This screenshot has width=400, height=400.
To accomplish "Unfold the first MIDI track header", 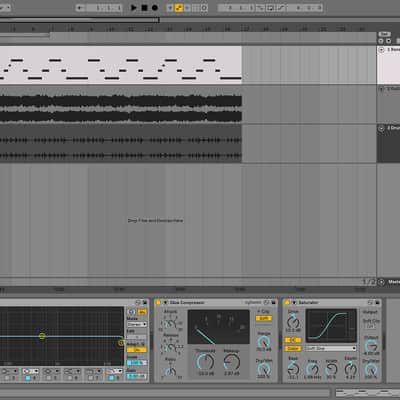I will click(x=381, y=50).
